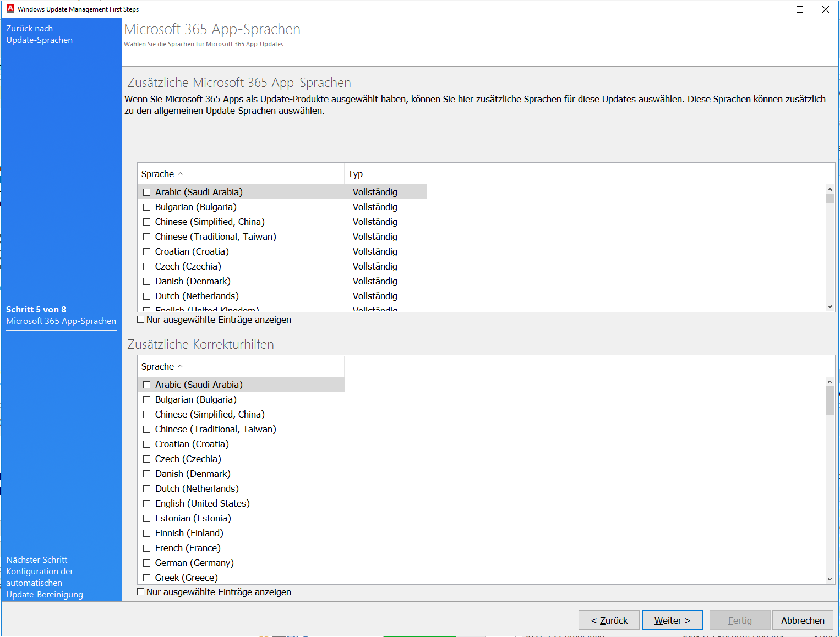
Task: Click 'Vollständig' in the Chinese (Simplified, China) row
Action: (x=375, y=222)
